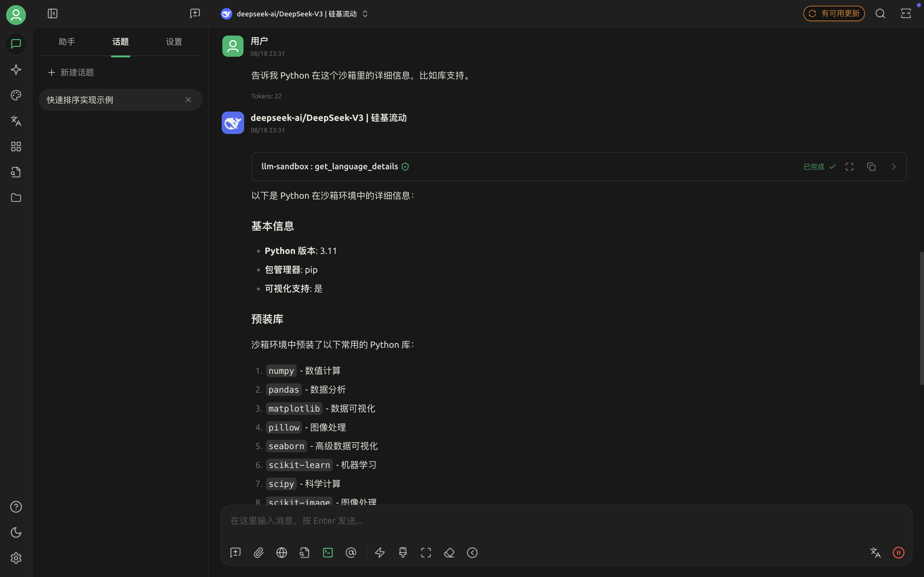Screen dimensions: 924x577
Task: Open the mini apps grid icon
Action: [16, 146]
